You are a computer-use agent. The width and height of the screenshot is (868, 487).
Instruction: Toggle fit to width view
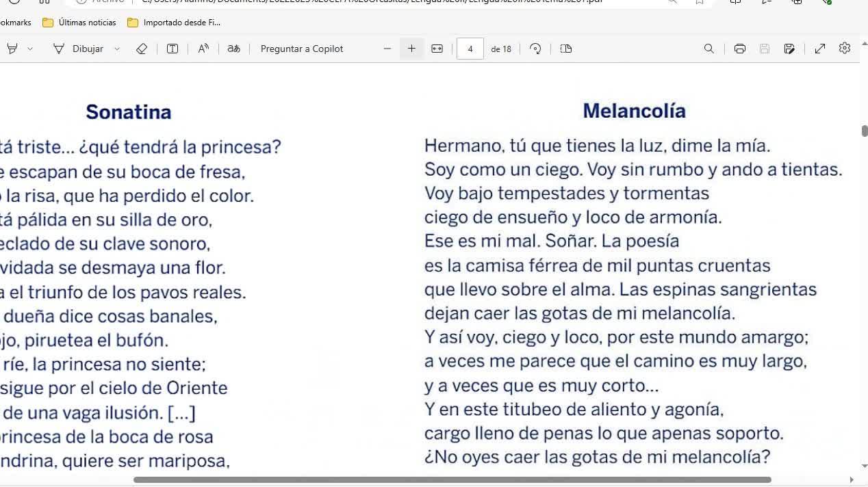pos(437,49)
